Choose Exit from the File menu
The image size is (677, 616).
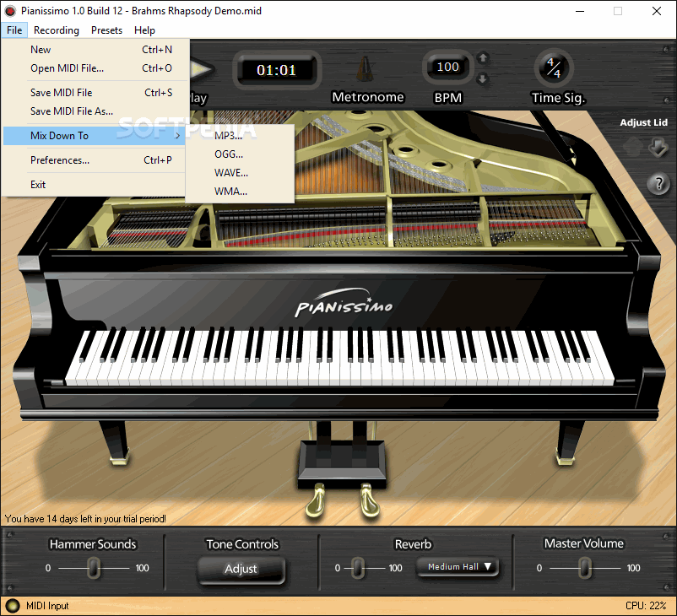pyautogui.click(x=95, y=184)
